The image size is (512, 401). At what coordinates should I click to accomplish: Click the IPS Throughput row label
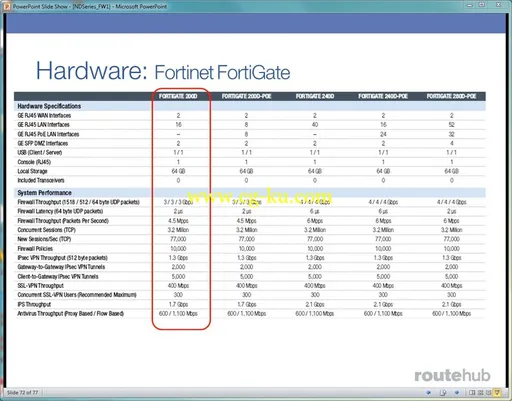(x=34, y=304)
